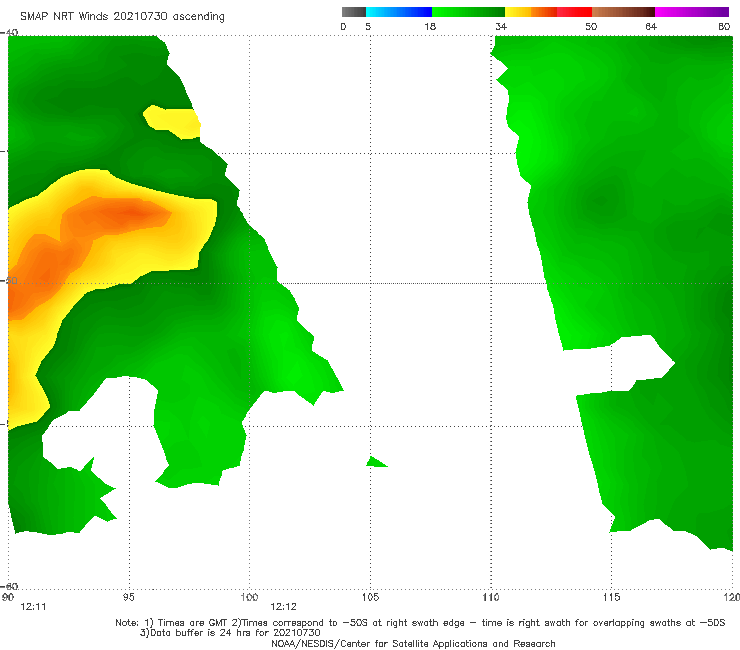
Task: Pick the magenta-purple segment of the color bar
Action: coord(692,12)
